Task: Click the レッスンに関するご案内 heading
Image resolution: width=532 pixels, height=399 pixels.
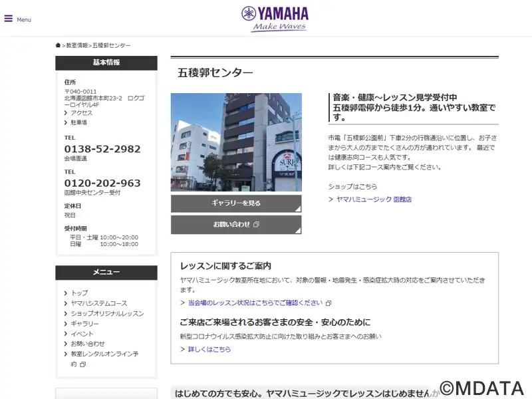Action: coord(225,265)
